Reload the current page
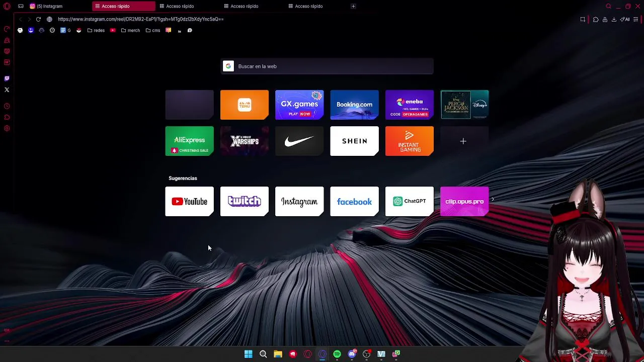644x362 pixels. (x=38, y=19)
